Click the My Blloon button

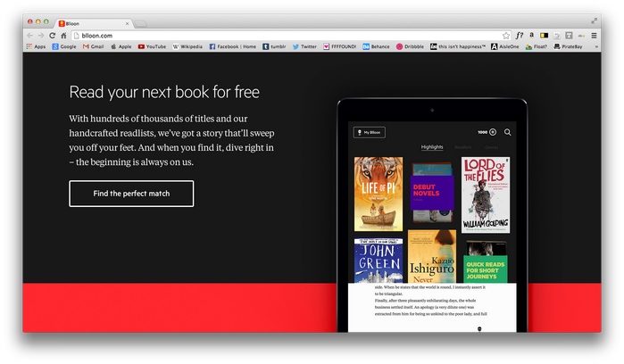(x=370, y=132)
